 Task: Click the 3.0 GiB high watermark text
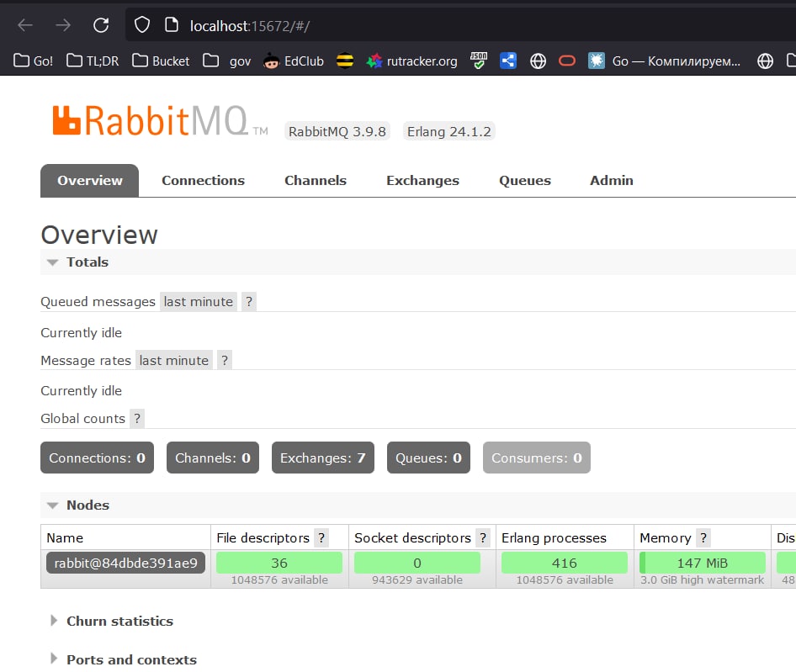(702, 579)
